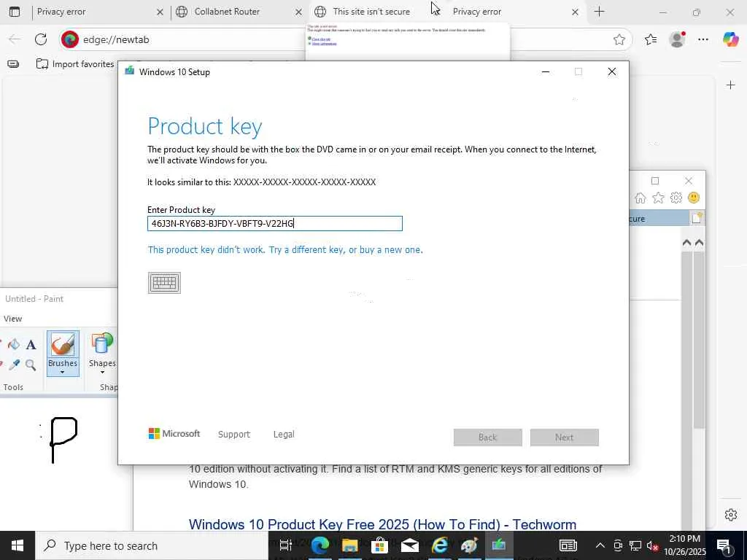This screenshot has height=560, width=747.
Task: Open Microsoft Edge from the taskbar
Action: pos(320,545)
